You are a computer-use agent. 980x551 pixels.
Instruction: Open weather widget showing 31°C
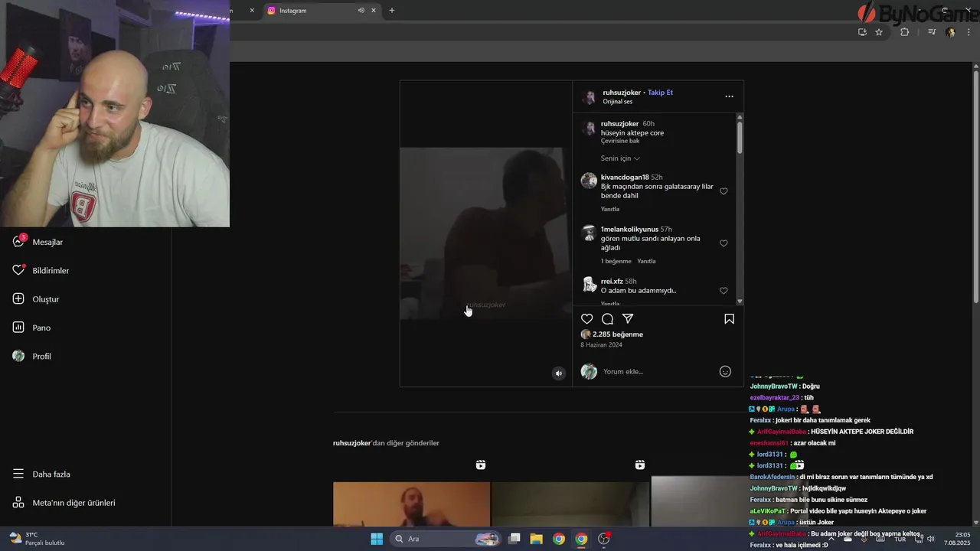coord(37,539)
